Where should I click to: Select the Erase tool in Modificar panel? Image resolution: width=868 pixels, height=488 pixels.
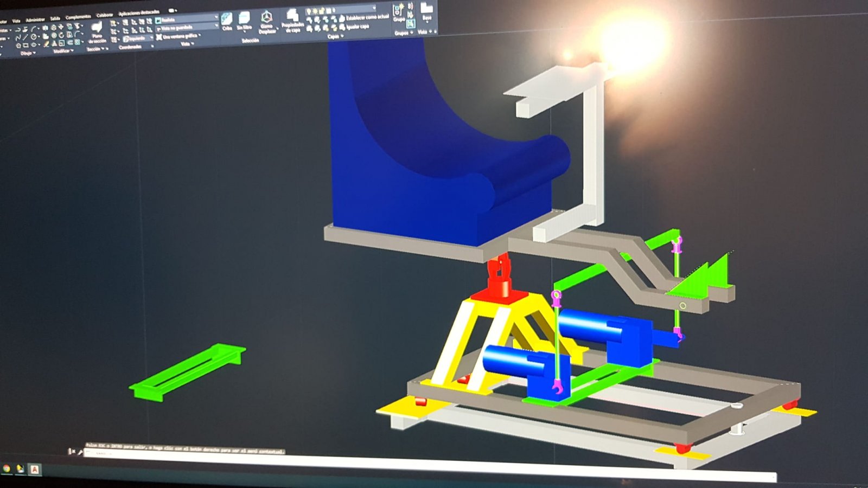(46, 44)
